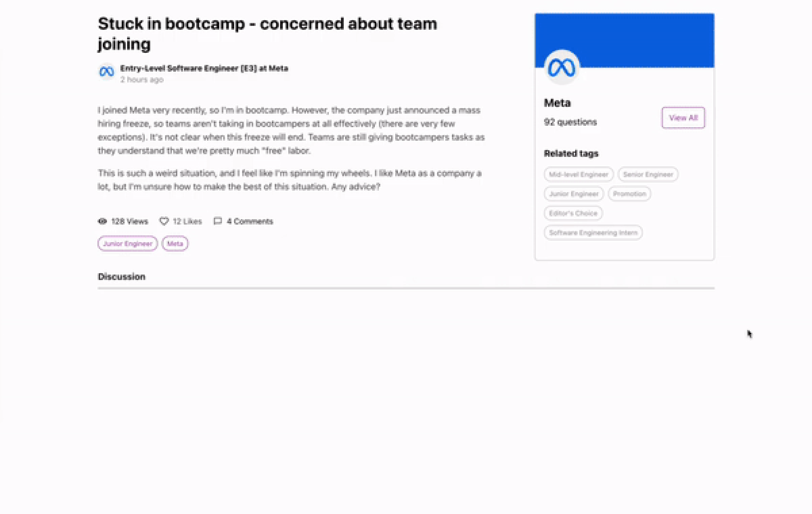Click the blue banner of the Meta card
The width and height of the screenshot is (812, 514).
(x=625, y=41)
